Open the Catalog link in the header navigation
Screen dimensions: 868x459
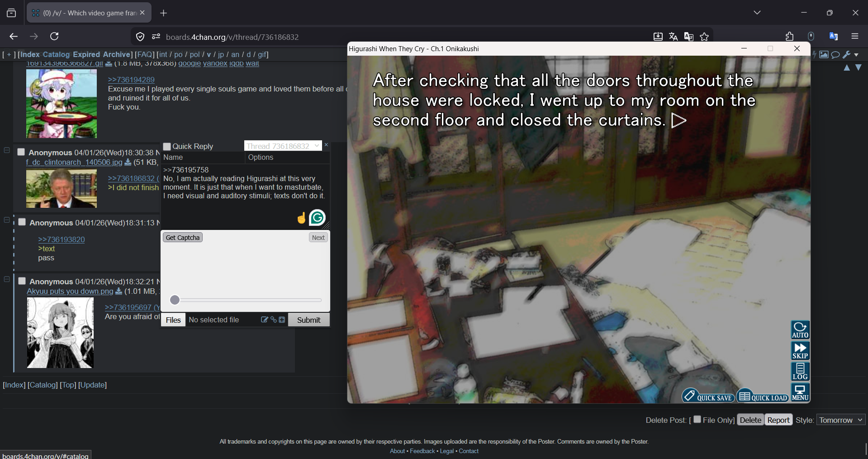click(x=56, y=54)
